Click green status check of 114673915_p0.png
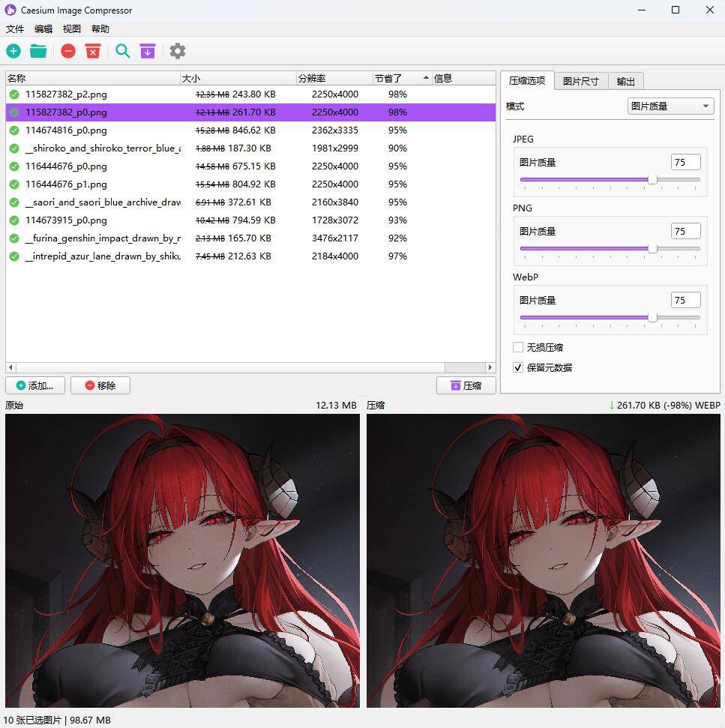This screenshot has width=725, height=728. click(x=14, y=220)
